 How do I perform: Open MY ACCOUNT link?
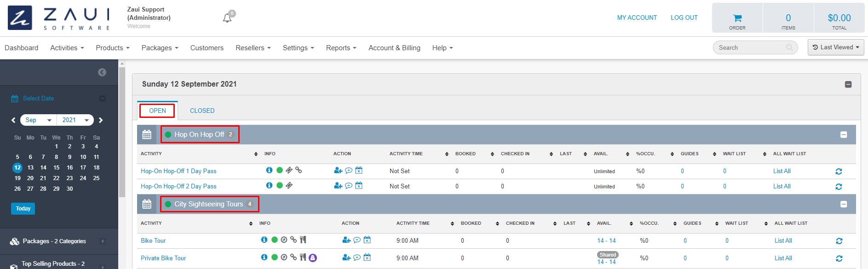637,18
